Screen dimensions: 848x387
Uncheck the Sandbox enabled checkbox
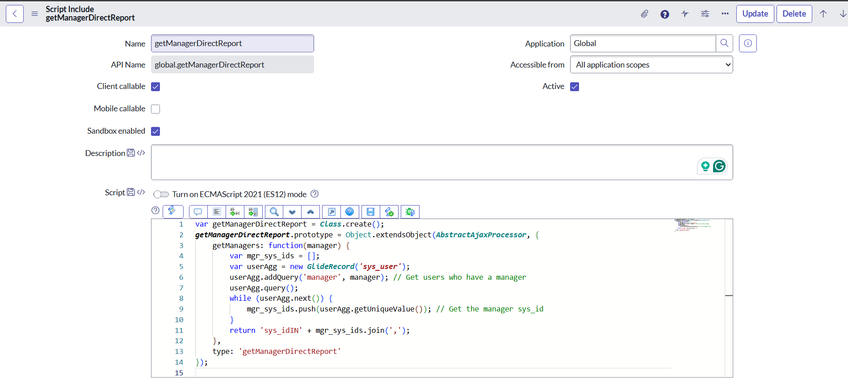coord(155,131)
